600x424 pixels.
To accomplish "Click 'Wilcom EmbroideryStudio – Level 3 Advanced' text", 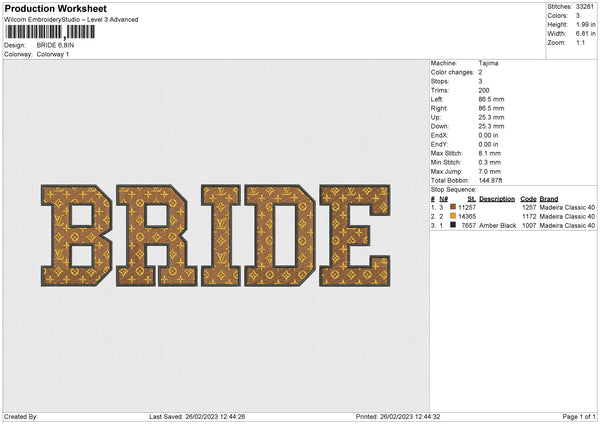I will click(x=71, y=20).
